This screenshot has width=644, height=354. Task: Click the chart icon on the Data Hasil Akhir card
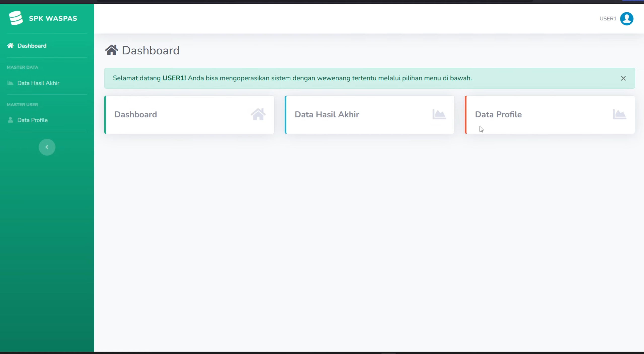tap(439, 114)
